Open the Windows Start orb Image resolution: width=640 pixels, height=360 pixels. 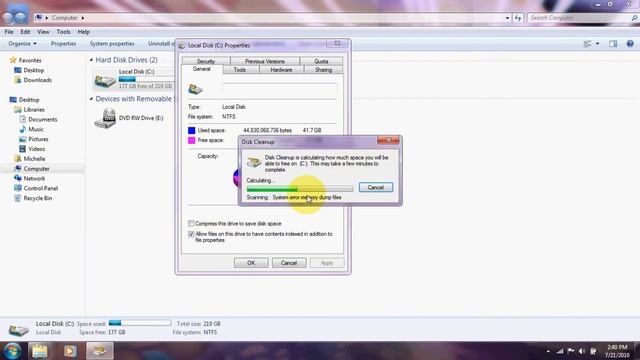click(x=12, y=351)
